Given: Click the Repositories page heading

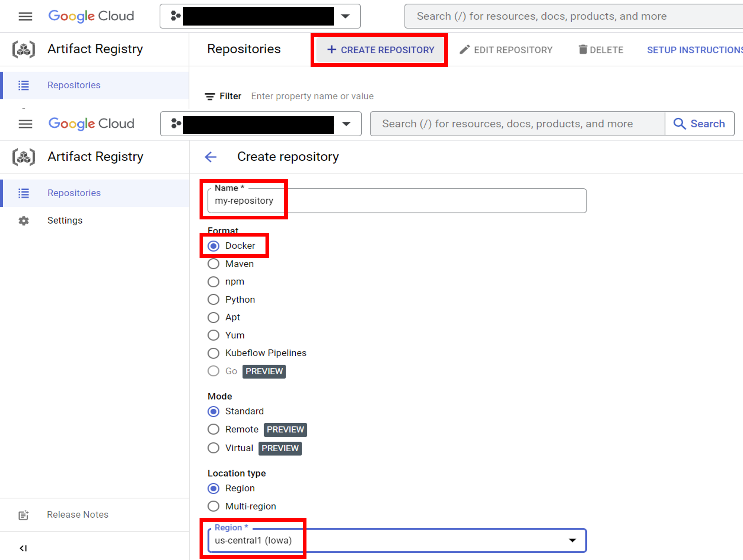Looking at the screenshot, I should pos(244,49).
